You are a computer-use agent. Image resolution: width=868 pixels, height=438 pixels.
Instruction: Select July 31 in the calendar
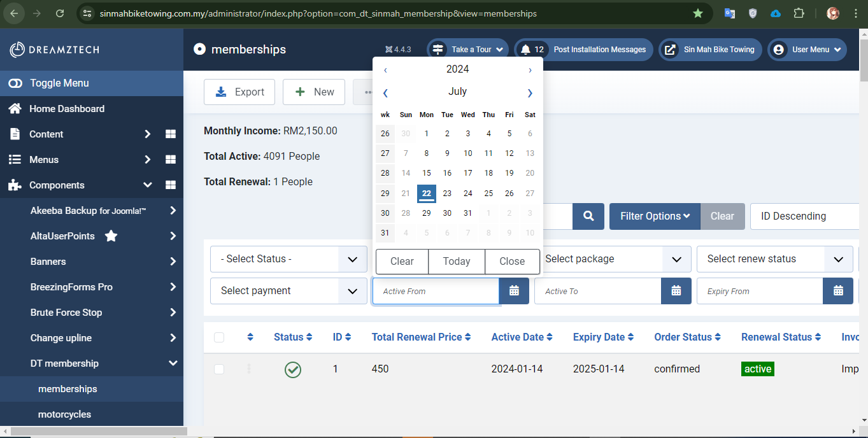(468, 213)
